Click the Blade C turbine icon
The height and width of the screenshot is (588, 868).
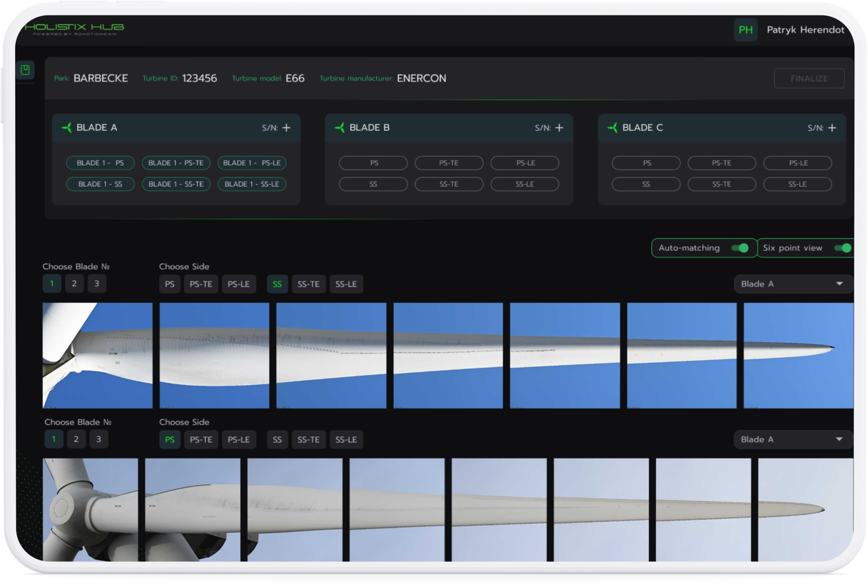(613, 128)
